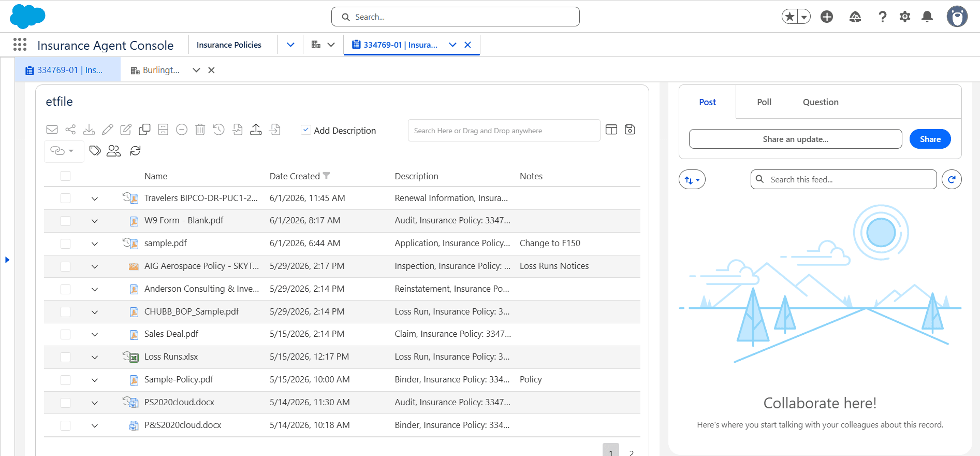Open the Burlingt... subtab
This screenshot has height=456, width=980.
coord(161,70)
